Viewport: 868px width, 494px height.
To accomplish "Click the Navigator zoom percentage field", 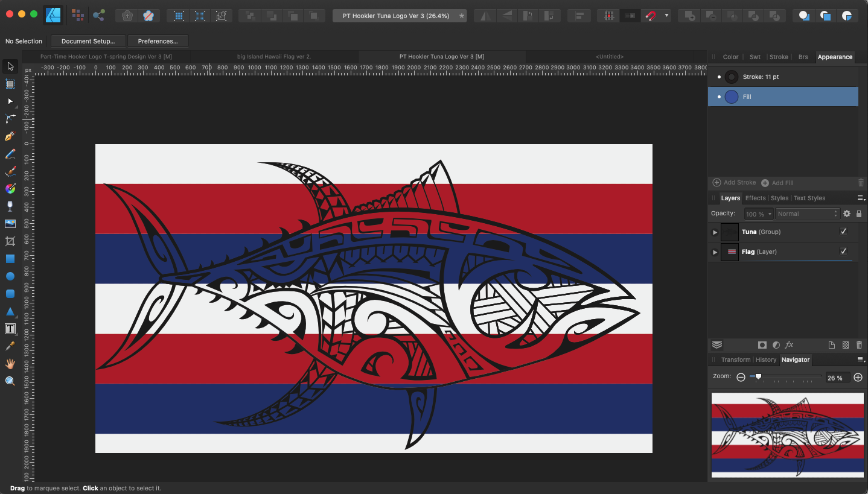I will (837, 378).
